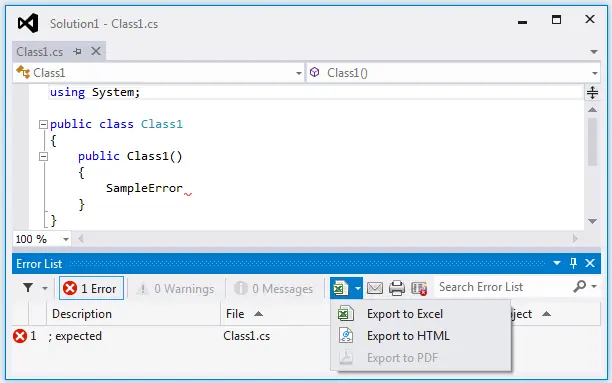Screen dimensions: 612x383
Task: Open the export dropdown arrow
Action: [x=358, y=289]
